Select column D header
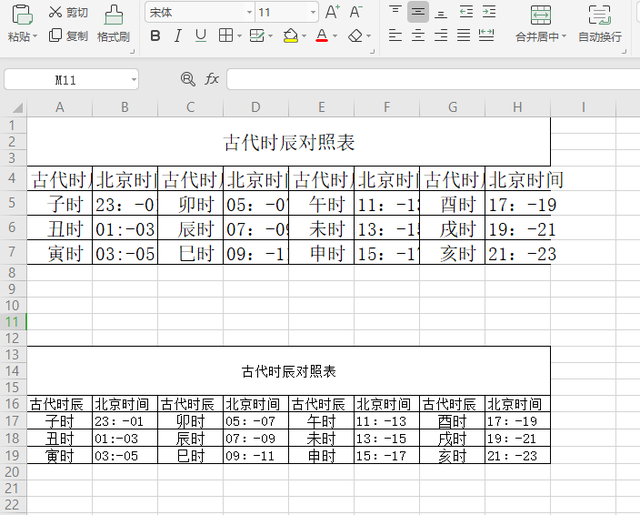Viewport: 640px width, 515px height. coord(256,107)
